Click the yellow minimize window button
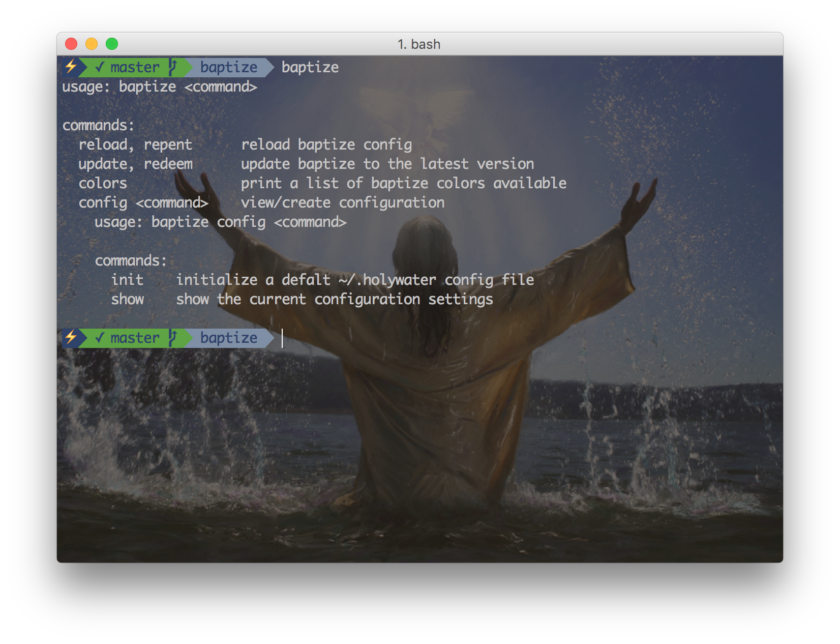Image resolution: width=840 pixels, height=644 pixels. (x=92, y=44)
